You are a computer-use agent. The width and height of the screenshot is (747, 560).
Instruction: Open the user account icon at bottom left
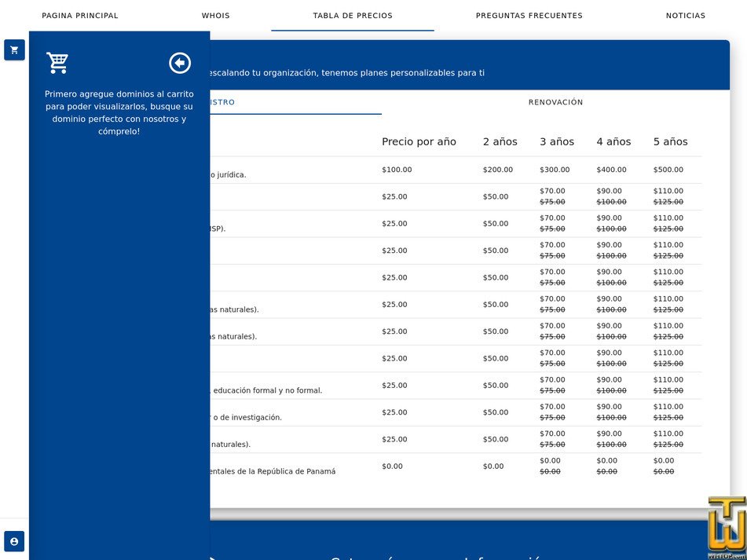[x=14, y=541]
